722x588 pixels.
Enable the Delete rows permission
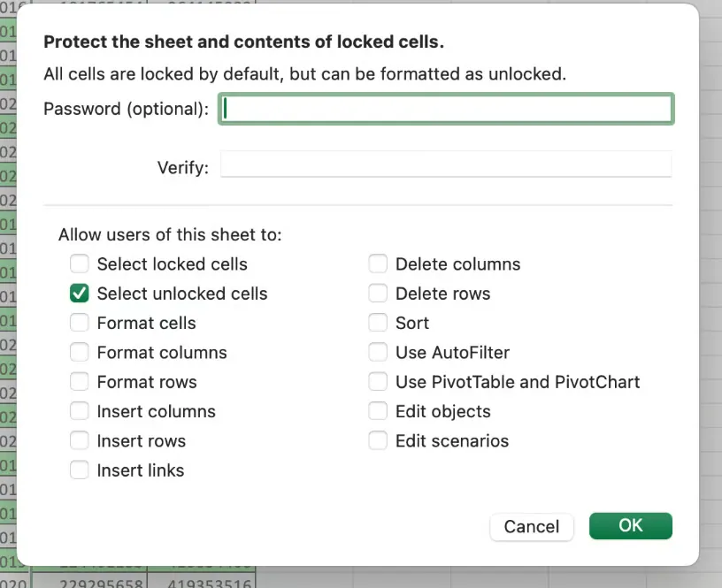tap(378, 293)
